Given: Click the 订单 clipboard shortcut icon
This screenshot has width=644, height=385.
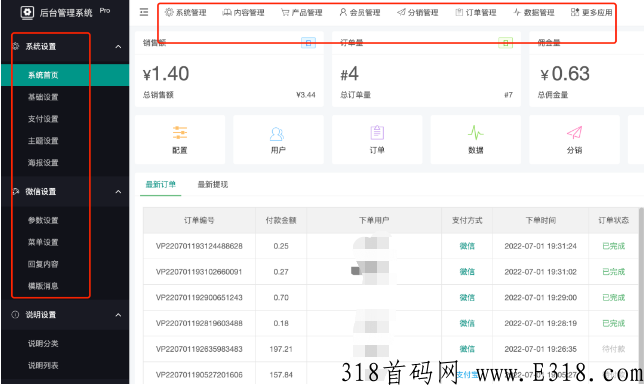Looking at the screenshot, I should pyautogui.click(x=377, y=132).
